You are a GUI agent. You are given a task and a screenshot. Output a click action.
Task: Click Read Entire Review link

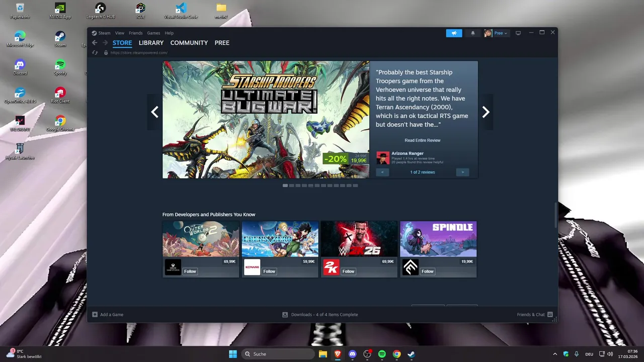[423, 140]
